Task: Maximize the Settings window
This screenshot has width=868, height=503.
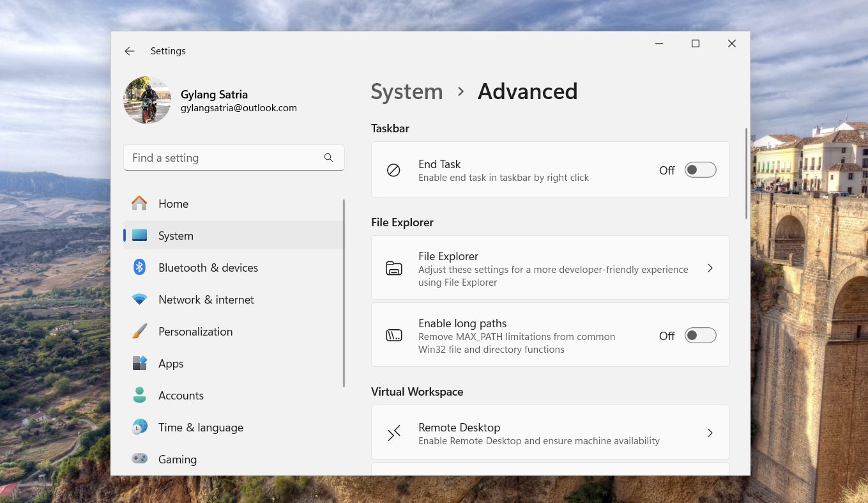Action: 696,43
